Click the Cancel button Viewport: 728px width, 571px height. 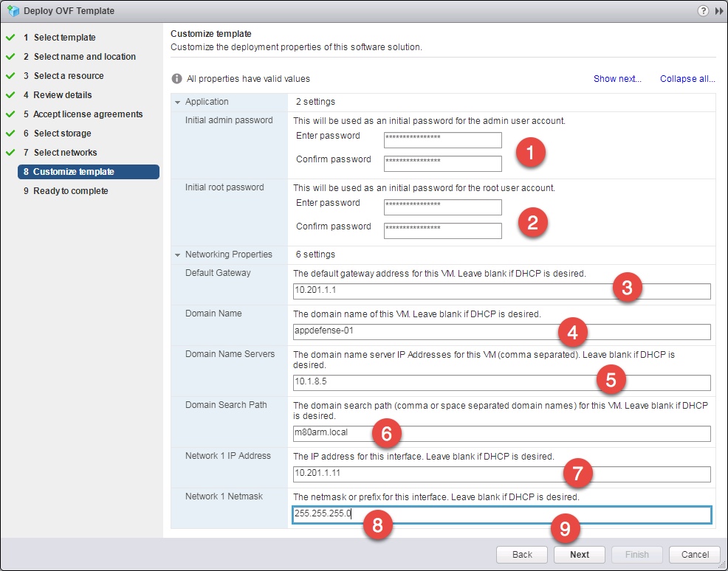693,554
